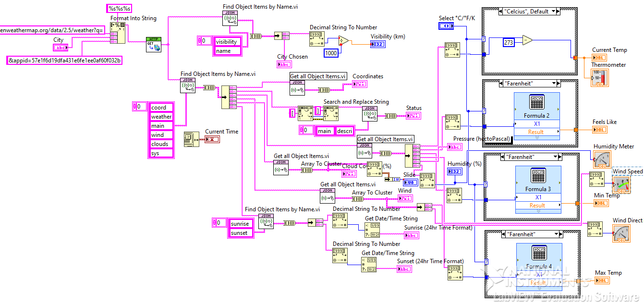Click the Feels Like DBL indicator
The image size is (644, 304).
click(x=600, y=130)
